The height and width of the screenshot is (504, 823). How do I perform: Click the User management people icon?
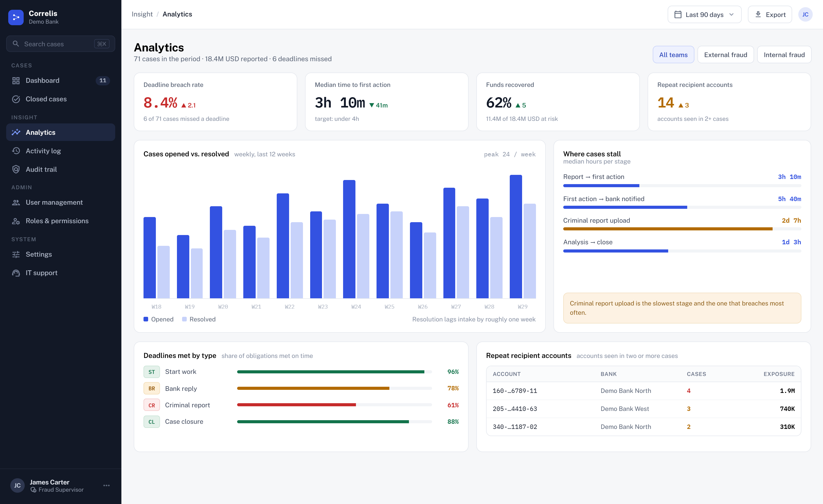pos(16,202)
